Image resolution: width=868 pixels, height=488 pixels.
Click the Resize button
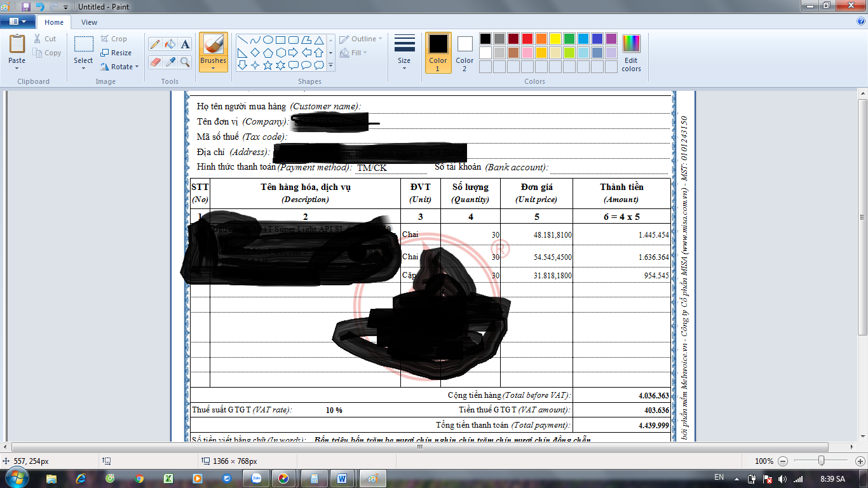116,53
